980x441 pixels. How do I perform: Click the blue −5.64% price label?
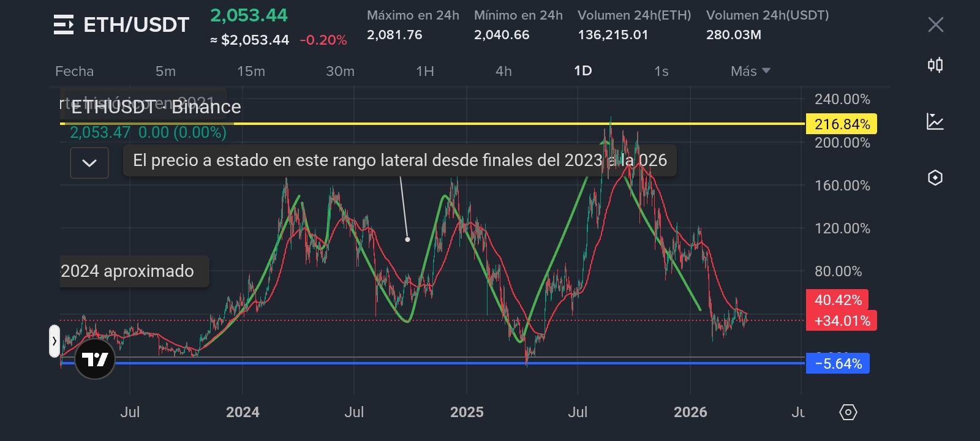[x=838, y=364]
